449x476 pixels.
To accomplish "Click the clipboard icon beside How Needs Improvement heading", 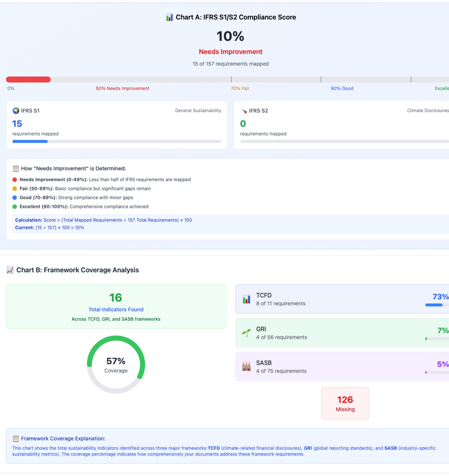I will click(x=16, y=168).
